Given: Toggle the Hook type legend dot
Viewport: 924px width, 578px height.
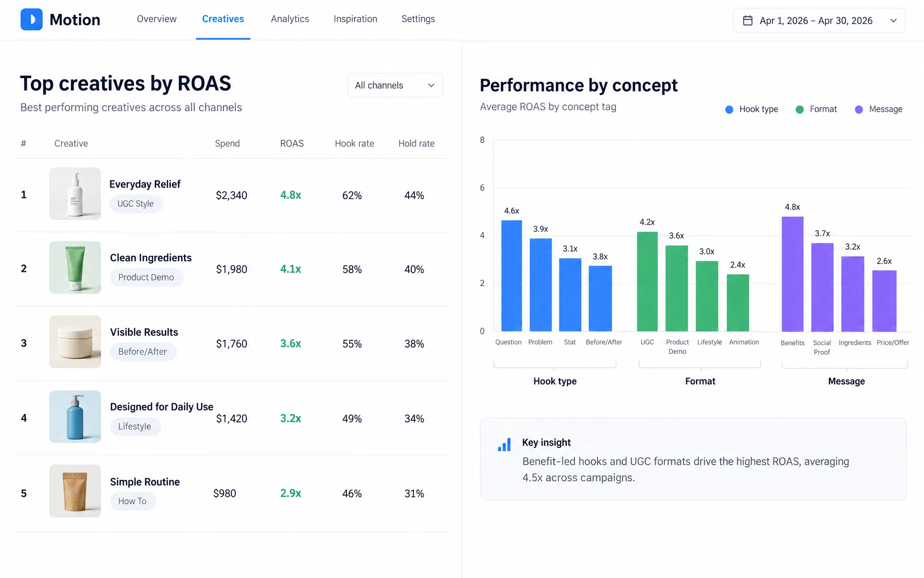Looking at the screenshot, I should (x=729, y=109).
